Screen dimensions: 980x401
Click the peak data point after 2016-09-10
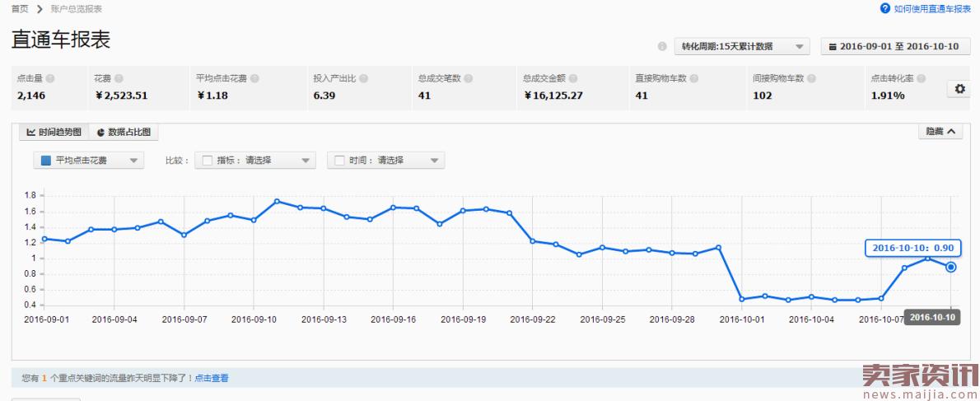(x=277, y=201)
